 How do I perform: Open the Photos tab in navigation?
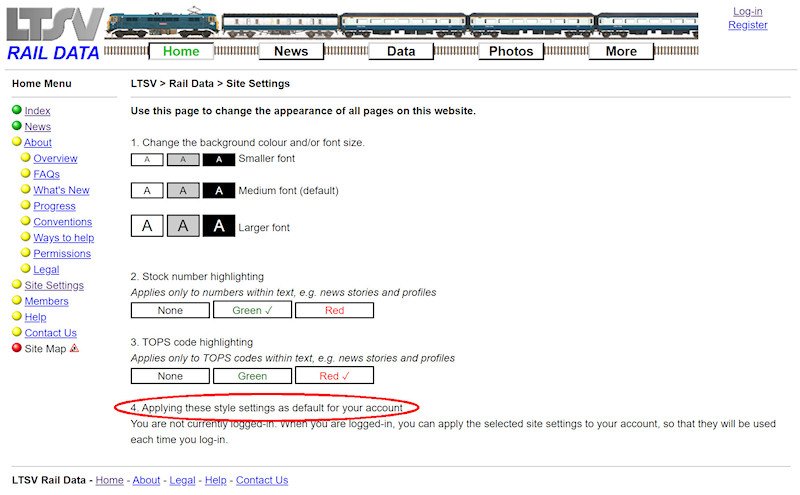(x=511, y=51)
